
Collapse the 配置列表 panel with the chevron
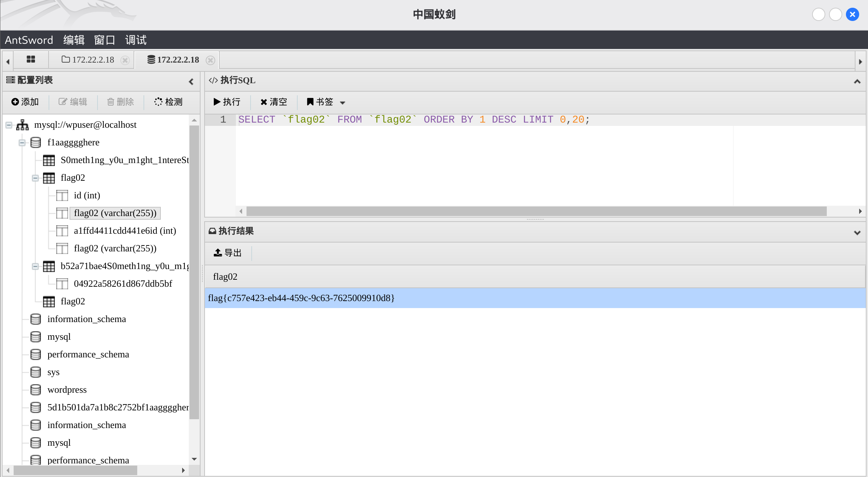click(x=191, y=81)
